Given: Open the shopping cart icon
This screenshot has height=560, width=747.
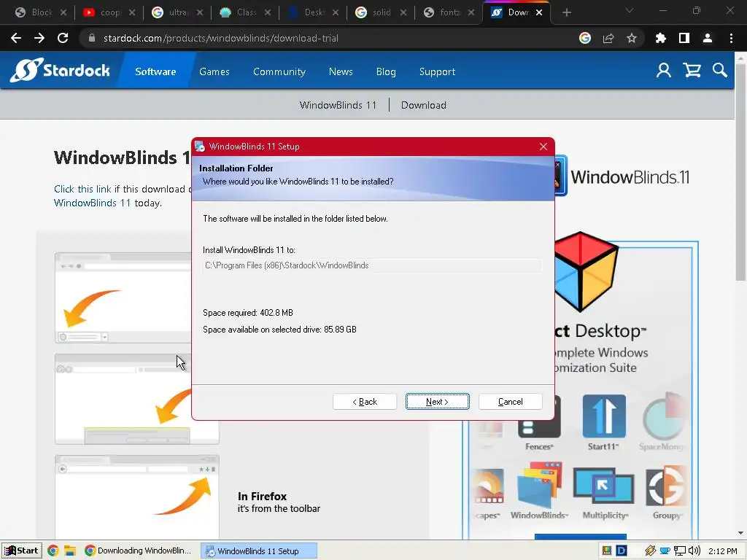Looking at the screenshot, I should coord(692,71).
